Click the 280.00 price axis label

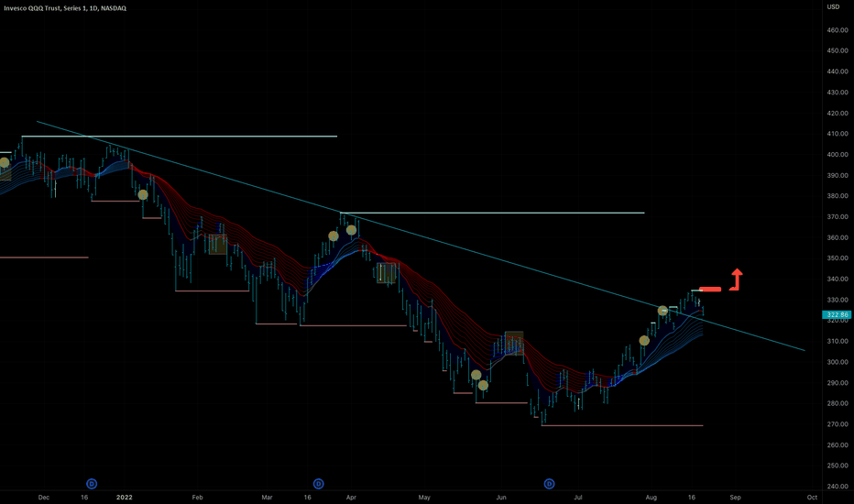(838, 403)
